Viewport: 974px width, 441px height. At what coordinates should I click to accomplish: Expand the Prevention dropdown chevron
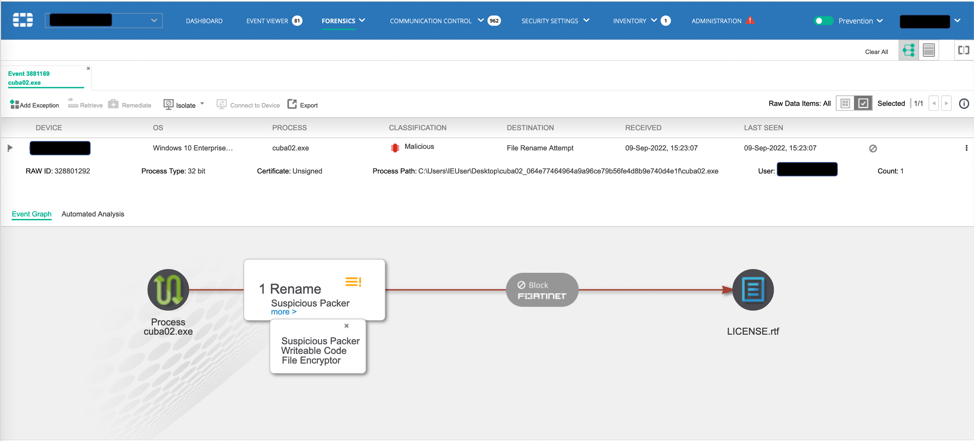pyautogui.click(x=880, y=21)
